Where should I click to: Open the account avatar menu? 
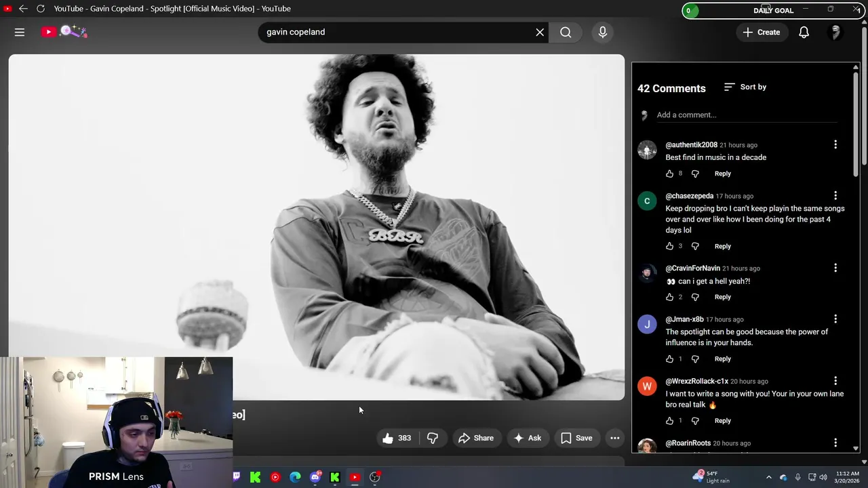[x=835, y=32]
